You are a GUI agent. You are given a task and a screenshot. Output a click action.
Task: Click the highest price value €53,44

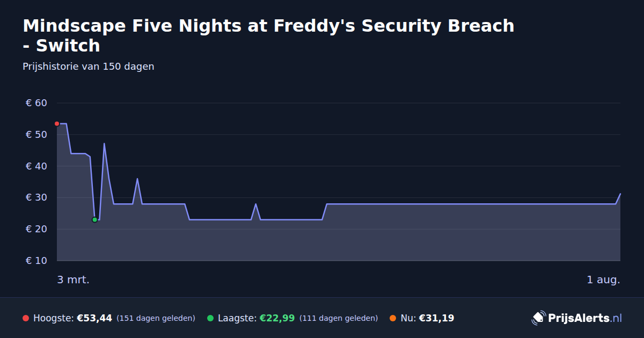coord(94,318)
